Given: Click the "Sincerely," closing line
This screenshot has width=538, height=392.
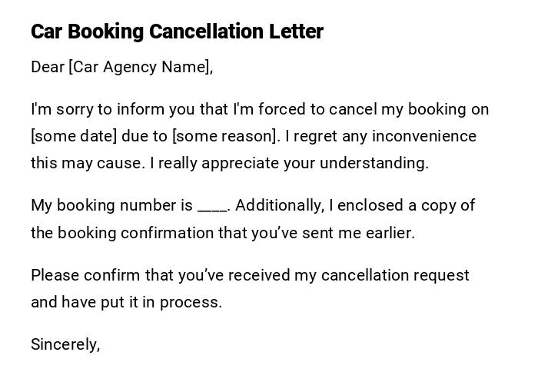Looking at the screenshot, I should pos(65,344).
